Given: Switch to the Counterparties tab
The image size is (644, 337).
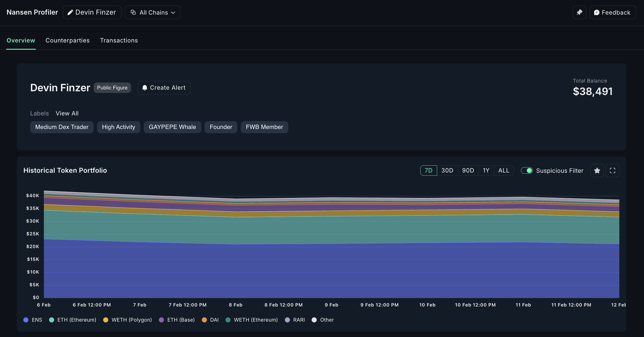Looking at the screenshot, I should click(x=67, y=41).
